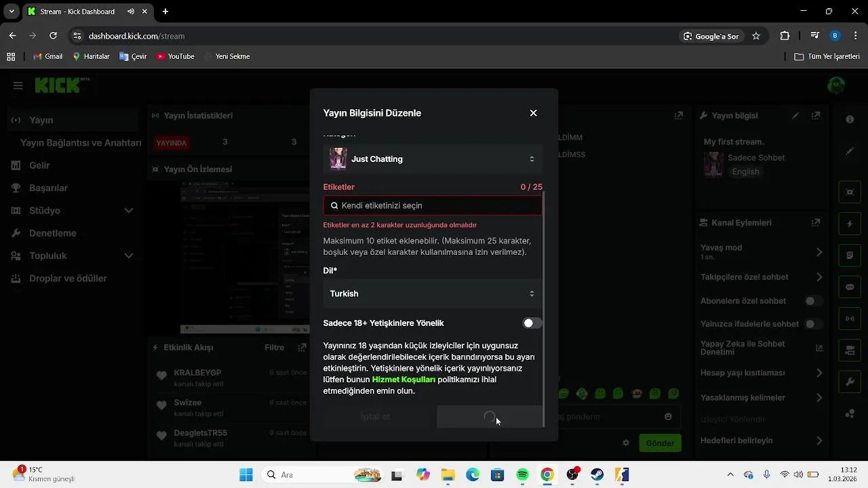Open the emoji picker in chat input

[x=668, y=417]
